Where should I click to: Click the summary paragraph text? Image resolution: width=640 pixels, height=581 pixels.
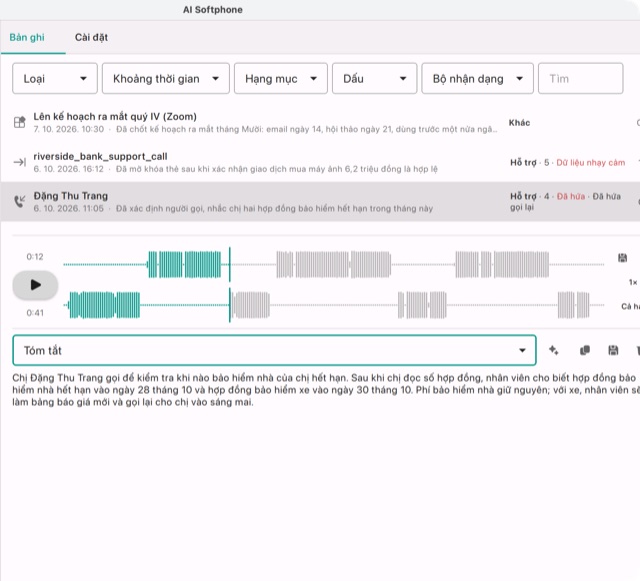(x=325, y=390)
